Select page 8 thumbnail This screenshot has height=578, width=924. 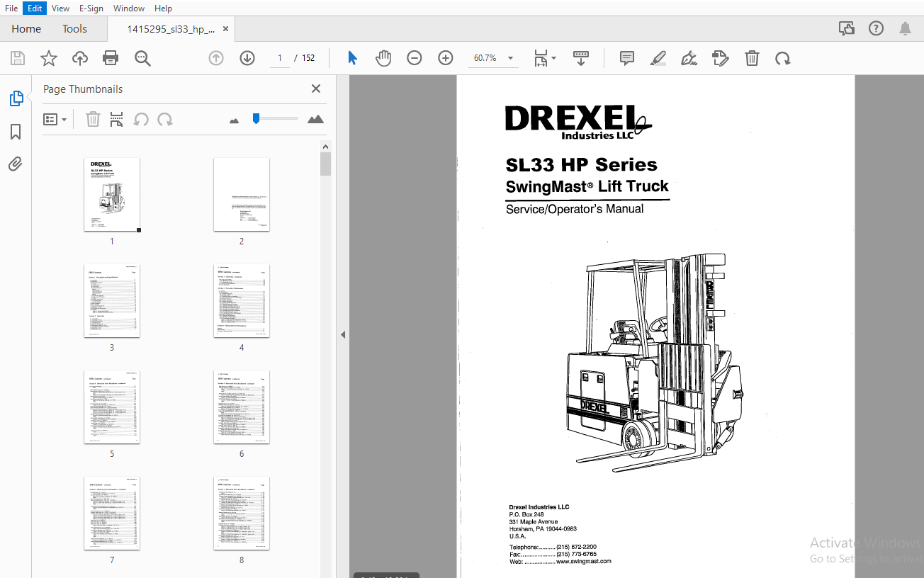click(242, 514)
